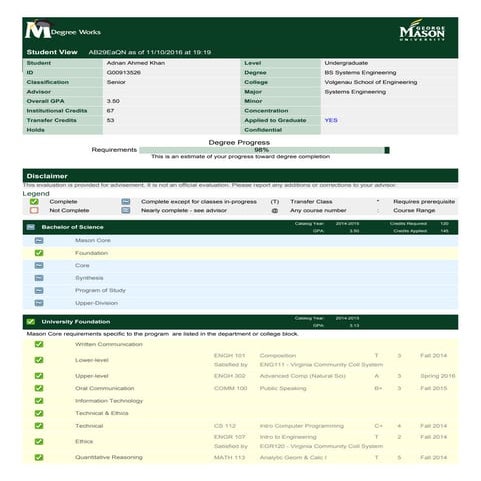Click the Nearly complete legend icon
The height and width of the screenshot is (481, 481).
tap(126, 210)
